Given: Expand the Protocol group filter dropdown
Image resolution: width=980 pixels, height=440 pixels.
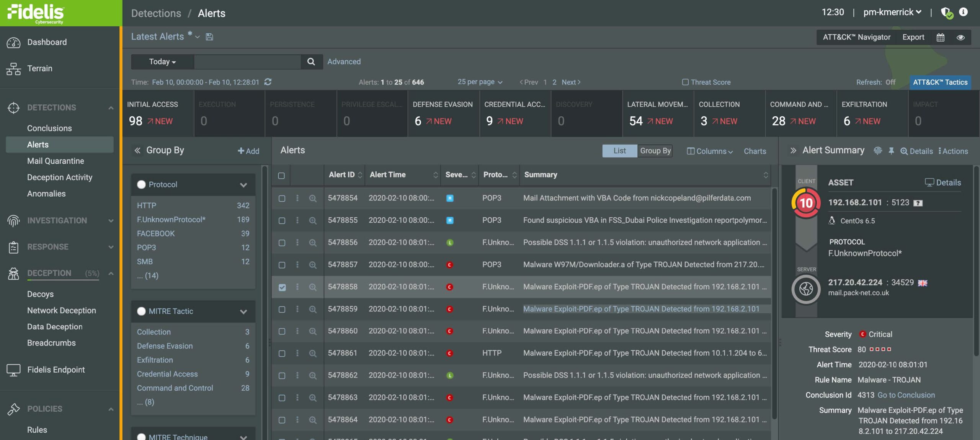Looking at the screenshot, I should coord(244,185).
